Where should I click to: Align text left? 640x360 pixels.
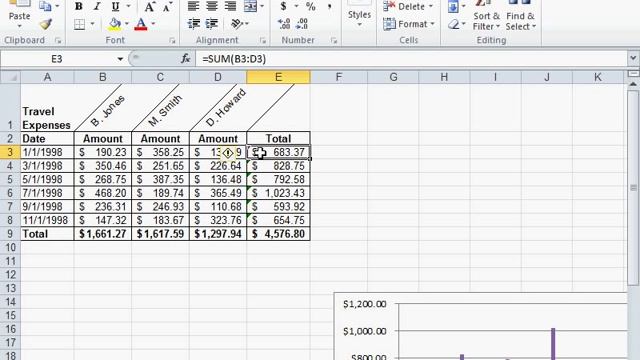point(193,6)
